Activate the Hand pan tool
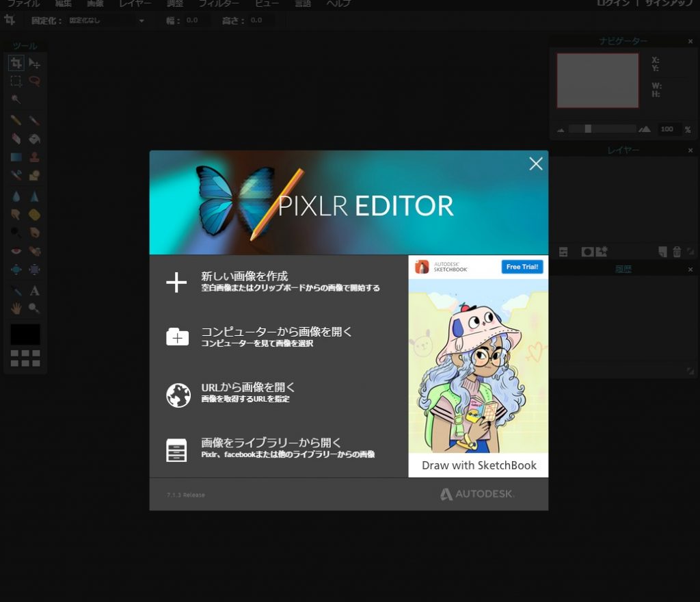The width and height of the screenshot is (700, 602). click(16, 309)
